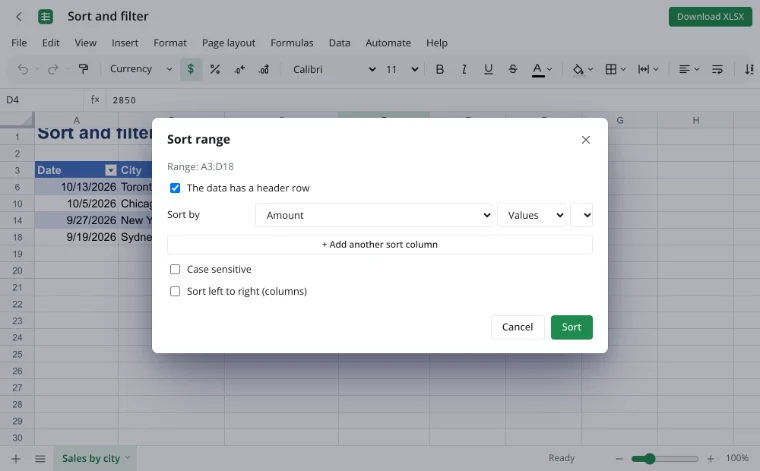760x471 pixels.
Task: Expand the fill color dropdown arrow
Action: coord(590,69)
